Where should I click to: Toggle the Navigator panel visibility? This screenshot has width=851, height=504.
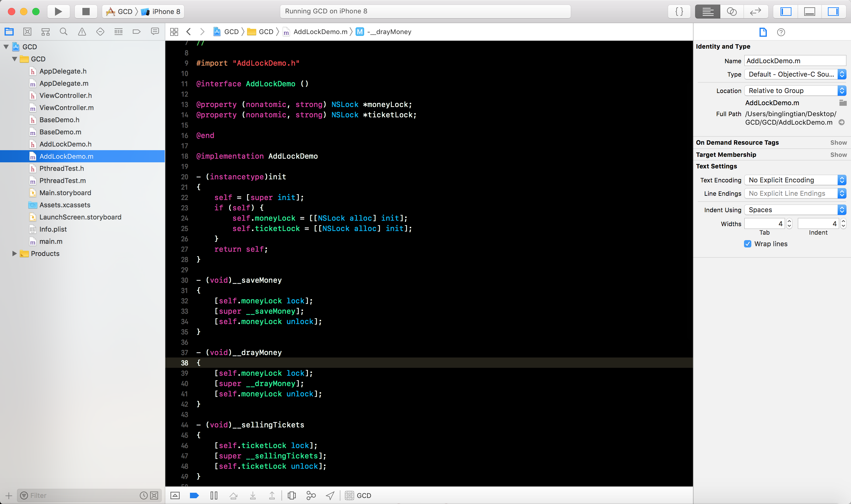tap(786, 12)
